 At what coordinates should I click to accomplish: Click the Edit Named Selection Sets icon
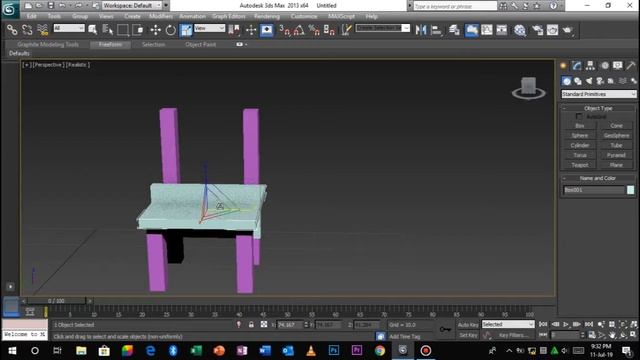346,30
